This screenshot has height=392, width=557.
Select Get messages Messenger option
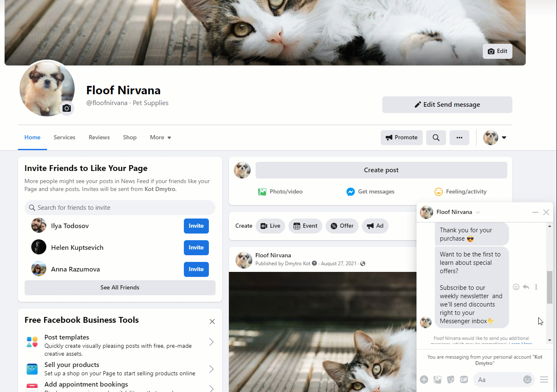(x=370, y=192)
